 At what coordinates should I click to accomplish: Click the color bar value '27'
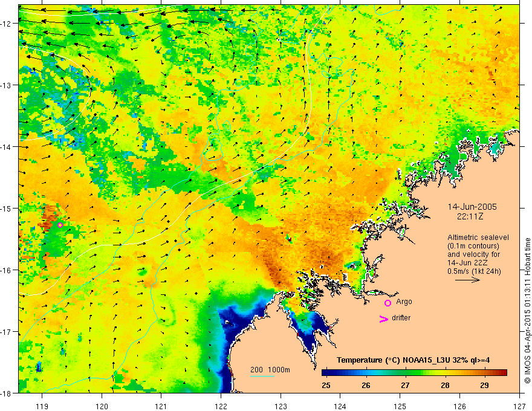point(405,385)
